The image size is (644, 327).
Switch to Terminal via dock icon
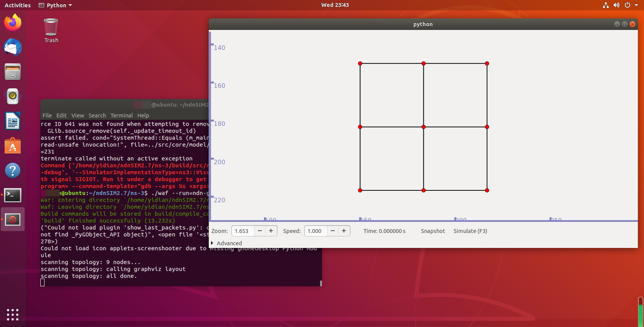pyautogui.click(x=13, y=195)
